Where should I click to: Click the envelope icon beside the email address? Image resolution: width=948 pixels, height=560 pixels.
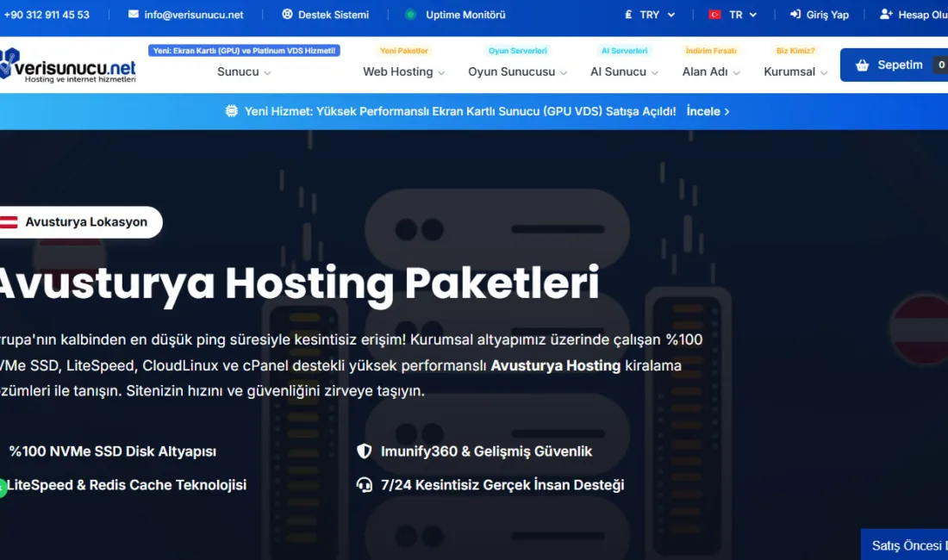point(133,14)
